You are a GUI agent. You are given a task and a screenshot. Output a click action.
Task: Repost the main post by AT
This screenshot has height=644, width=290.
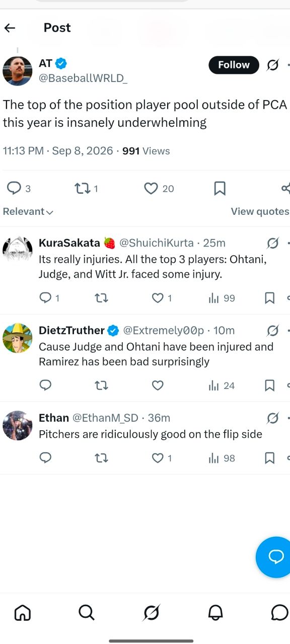[81, 189]
